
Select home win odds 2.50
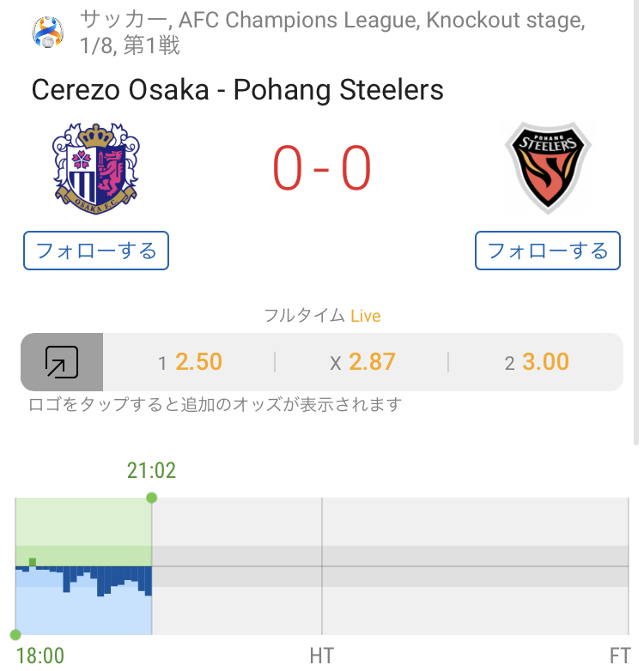coord(190,362)
